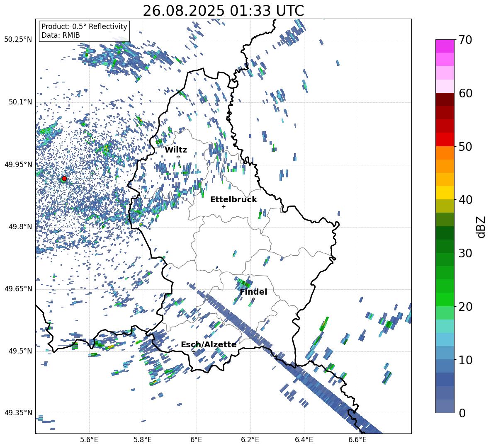Click the Wiltz station cross marker
The height and width of the screenshot is (448, 491).
(x=178, y=157)
